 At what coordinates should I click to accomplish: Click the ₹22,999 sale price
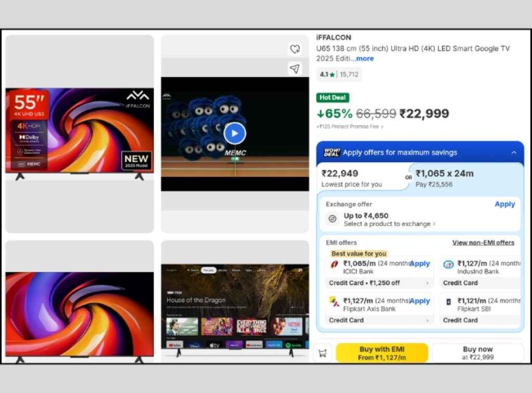(424, 114)
